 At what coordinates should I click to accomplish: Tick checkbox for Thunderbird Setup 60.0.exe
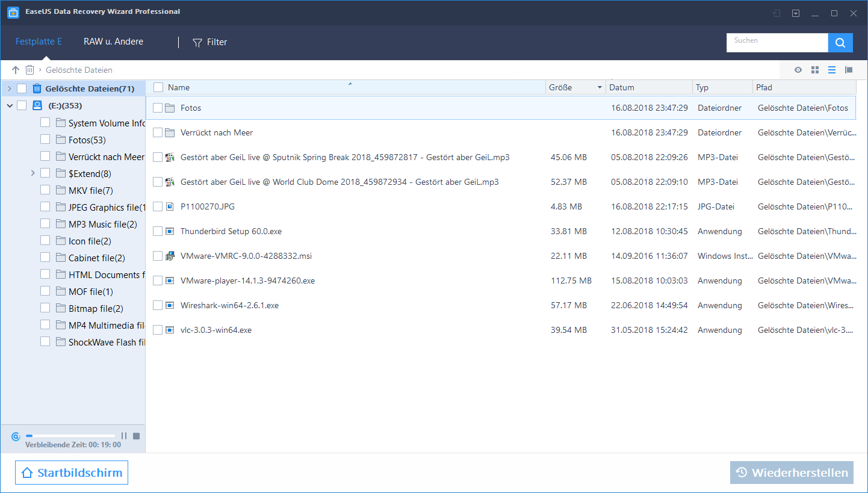point(158,231)
